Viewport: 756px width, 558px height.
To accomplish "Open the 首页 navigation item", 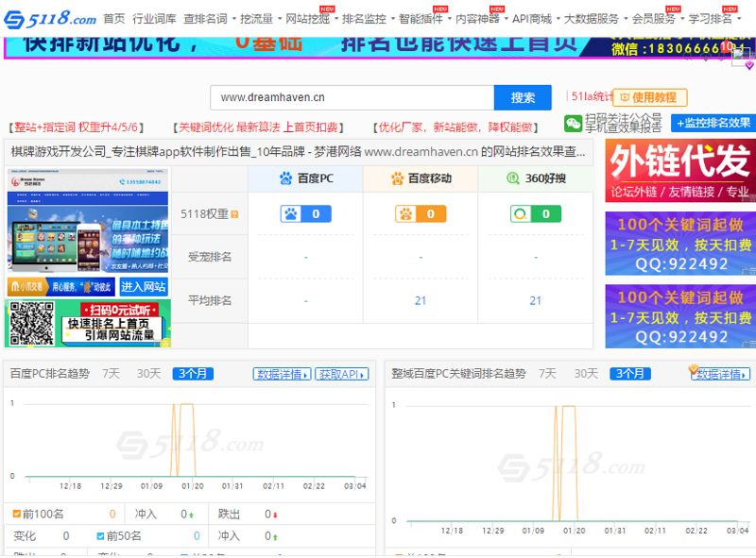I will pos(114,19).
